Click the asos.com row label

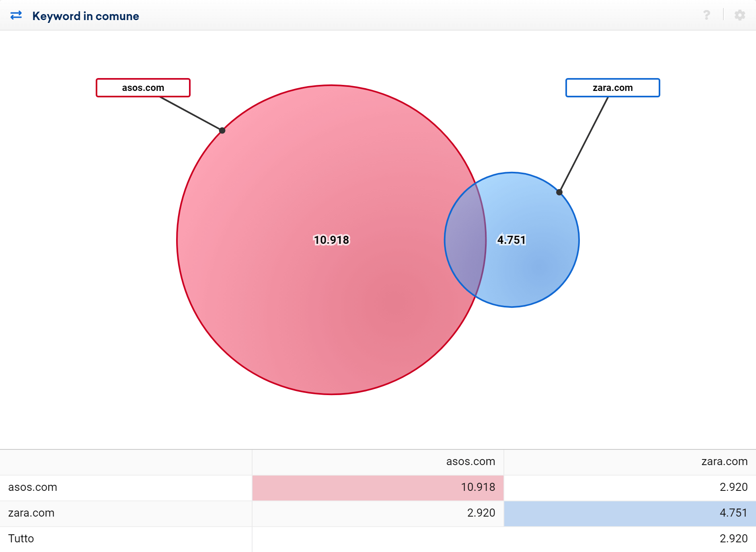pos(33,487)
